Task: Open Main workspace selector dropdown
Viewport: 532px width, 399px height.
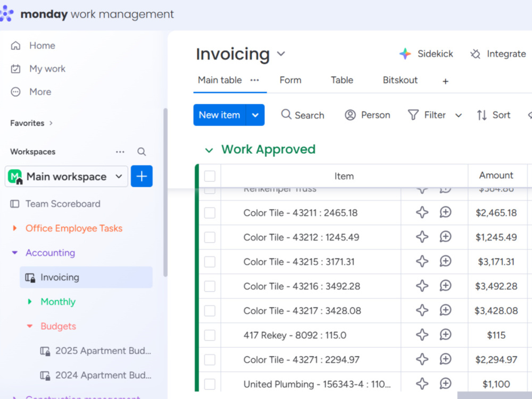Action: [66, 176]
